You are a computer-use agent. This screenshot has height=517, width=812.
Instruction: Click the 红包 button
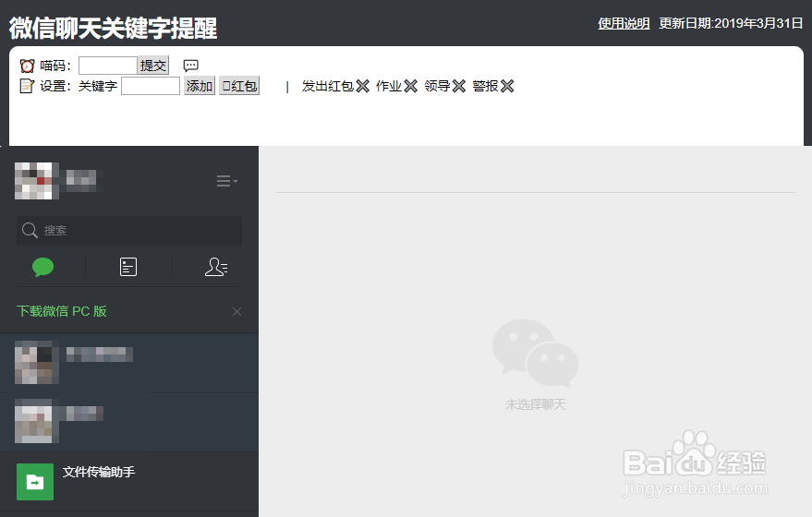pyautogui.click(x=239, y=86)
